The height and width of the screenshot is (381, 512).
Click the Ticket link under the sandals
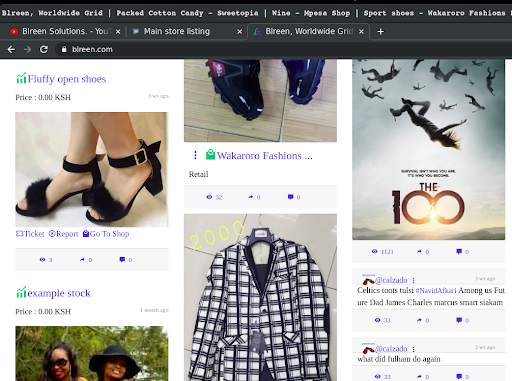click(30, 234)
